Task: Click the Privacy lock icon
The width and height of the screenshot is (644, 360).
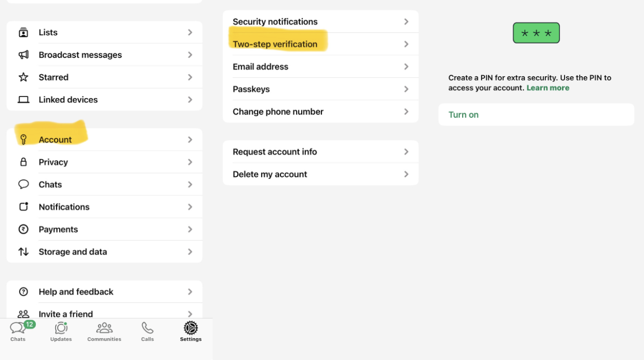Action: [x=23, y=162]
